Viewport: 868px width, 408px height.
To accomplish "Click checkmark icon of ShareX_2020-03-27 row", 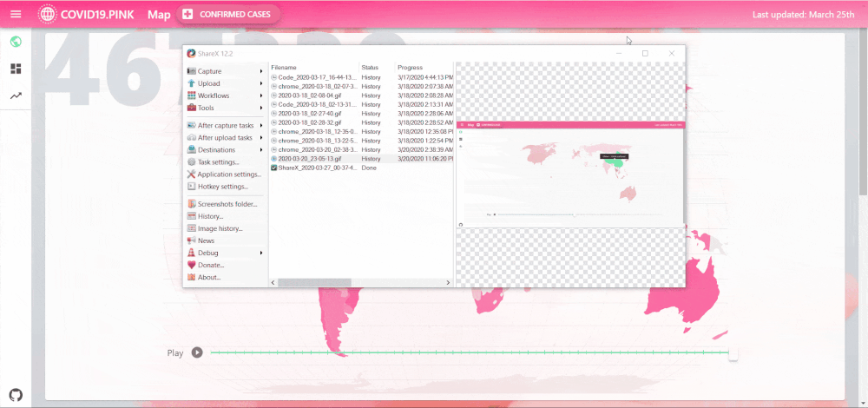I will 274,168.
